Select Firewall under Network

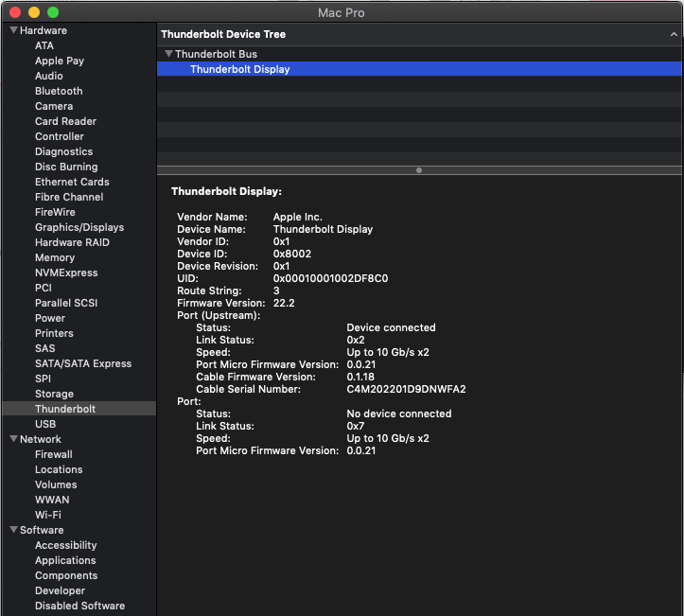(x=54, y=454)
